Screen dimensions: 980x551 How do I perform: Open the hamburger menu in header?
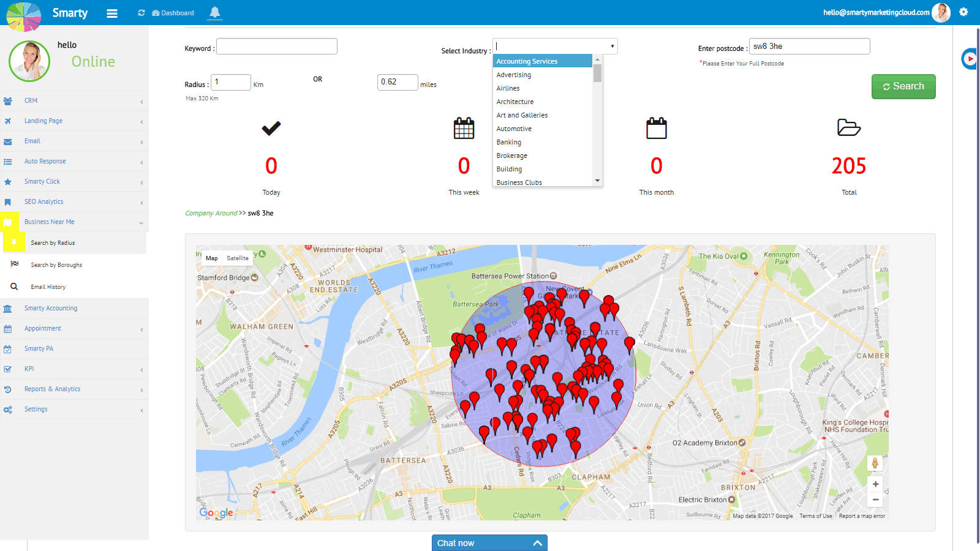click(x=112, y=13)
